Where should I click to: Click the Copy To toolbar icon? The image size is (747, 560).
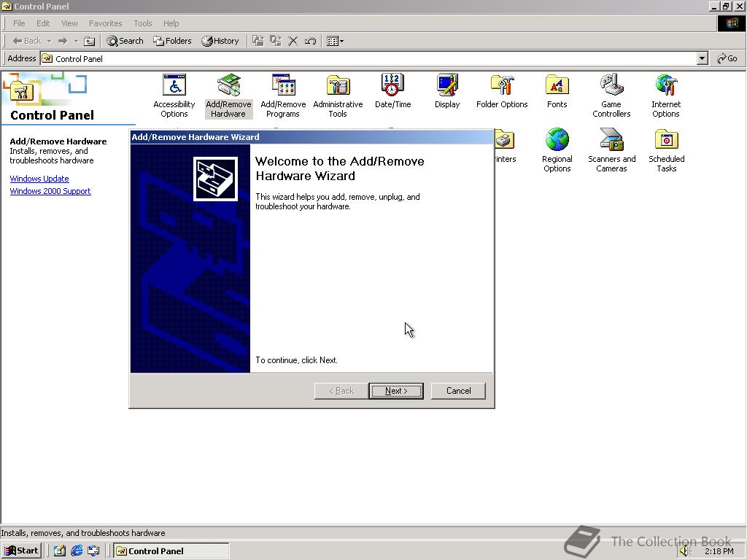tap(275, 41)
